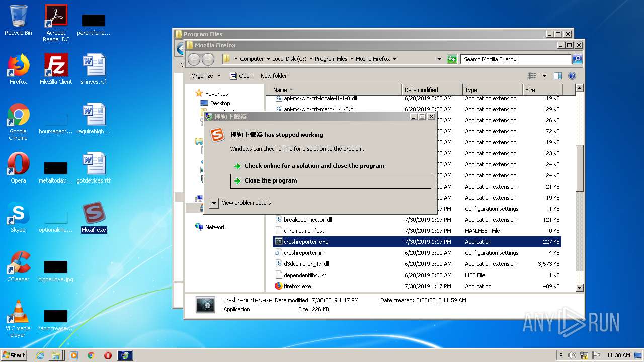Select d3dcompiler_47.dll file
The width and height of the screenshot is (644, 362).
(x=418, y=264)
